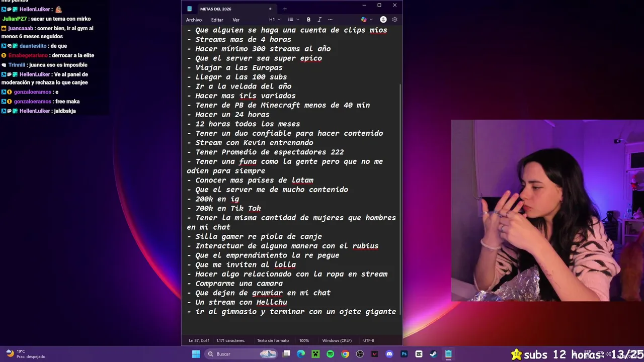Open the weather widget showing 19°C
Viewport: 644px width, 362px height.
click(x=25, y=354)
